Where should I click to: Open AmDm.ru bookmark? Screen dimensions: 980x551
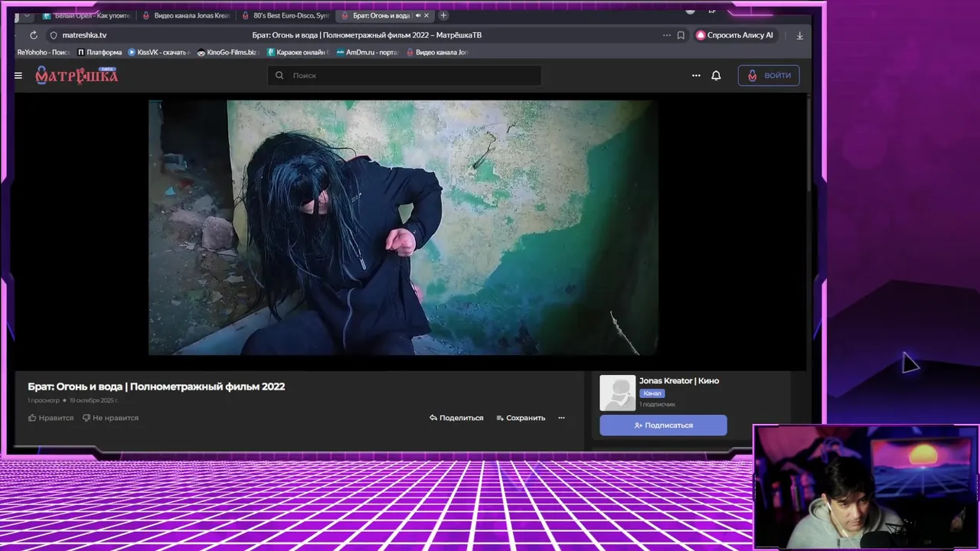point(368,52)
